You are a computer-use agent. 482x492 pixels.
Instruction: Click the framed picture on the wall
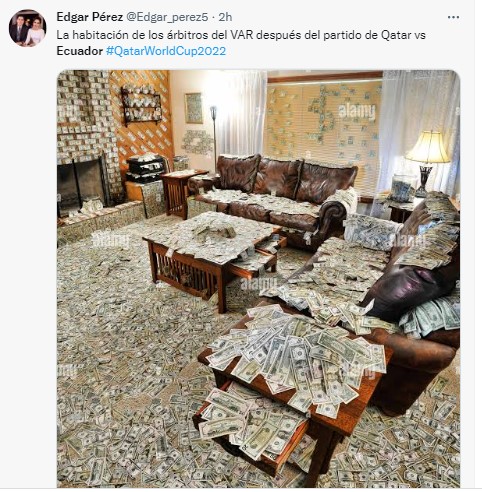click(x=194, y=108)
